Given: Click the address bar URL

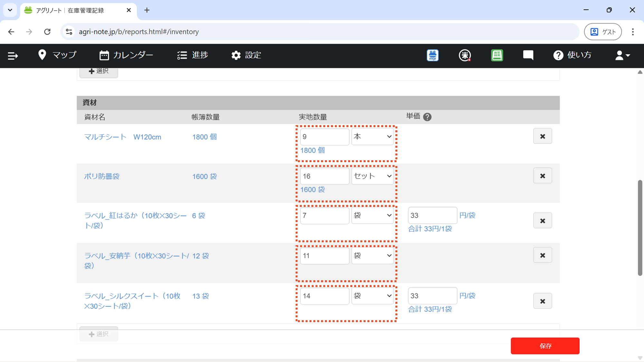Looking at the screenshot, I should pyautogui.click(x=139, y=32).
